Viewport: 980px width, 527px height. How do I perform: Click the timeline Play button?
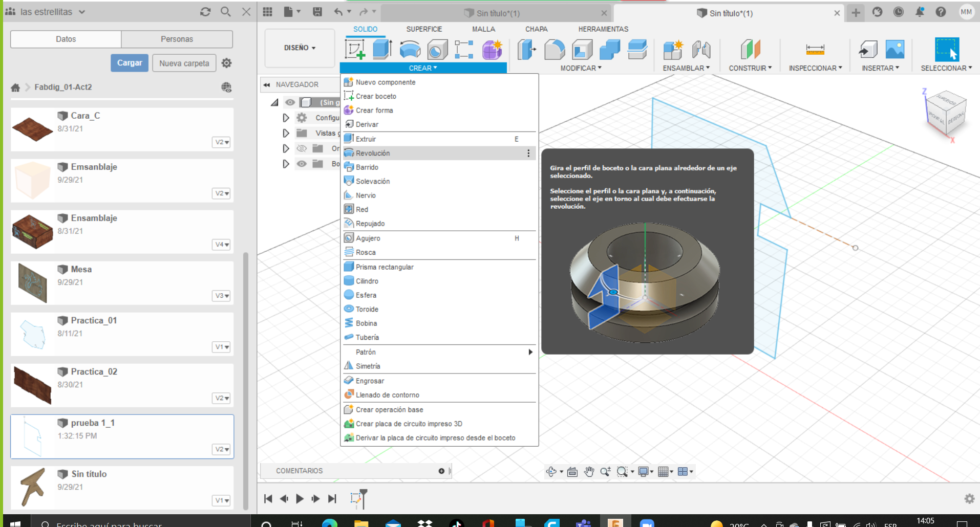[x=300, y=499]
